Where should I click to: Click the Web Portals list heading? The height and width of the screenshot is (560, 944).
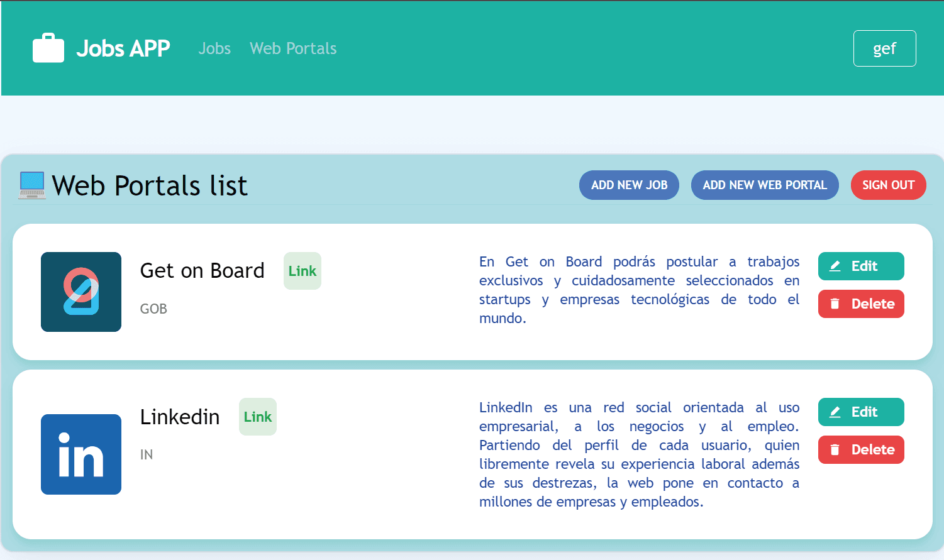point(150,185)
